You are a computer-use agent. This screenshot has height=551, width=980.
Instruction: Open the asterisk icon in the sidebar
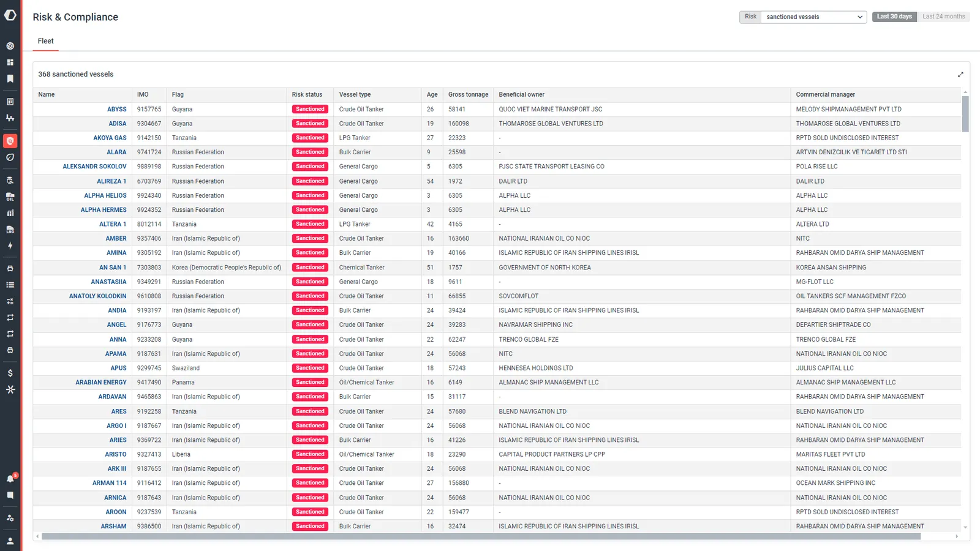(10, 389)
